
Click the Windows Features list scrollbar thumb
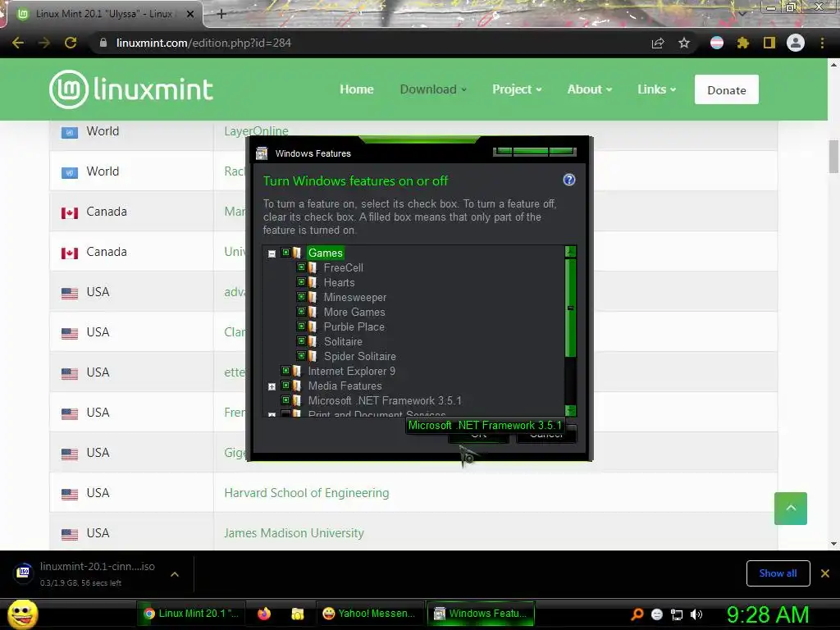[571, 308]
